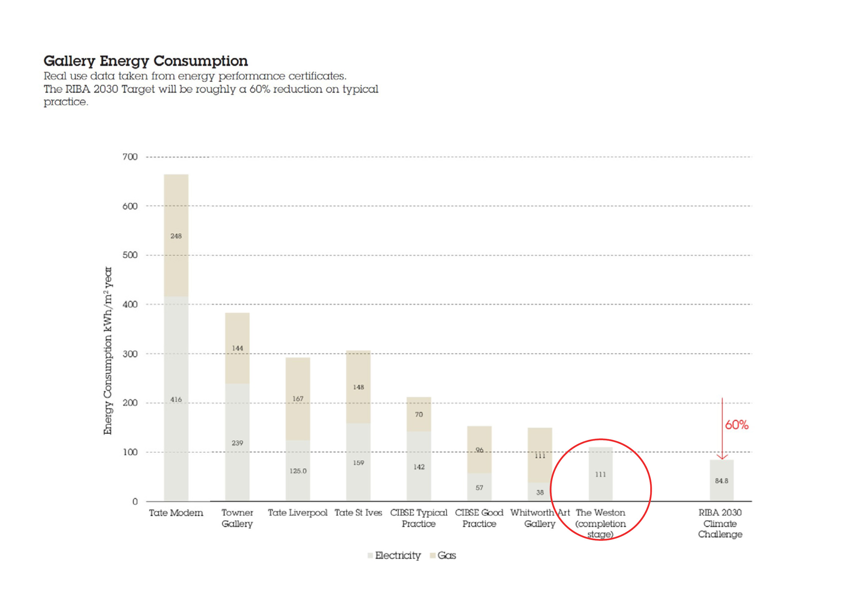The height and width of the screenshot is (612, 868).
Task: Click the 248 label on Tate Modern bar
Action: pos(177,236)
